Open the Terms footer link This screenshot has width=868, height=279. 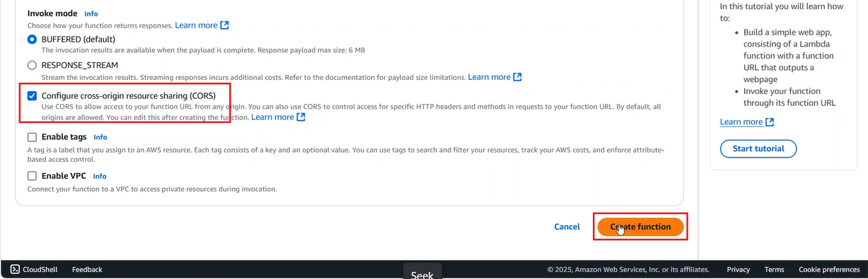click(x=774, y=269)
